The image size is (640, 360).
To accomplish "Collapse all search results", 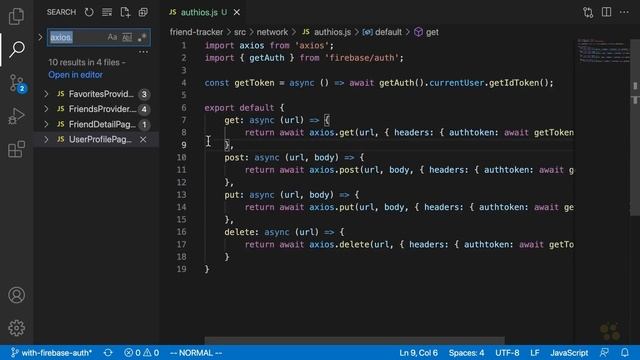I will pyautogui.click(x=143, y=12).
